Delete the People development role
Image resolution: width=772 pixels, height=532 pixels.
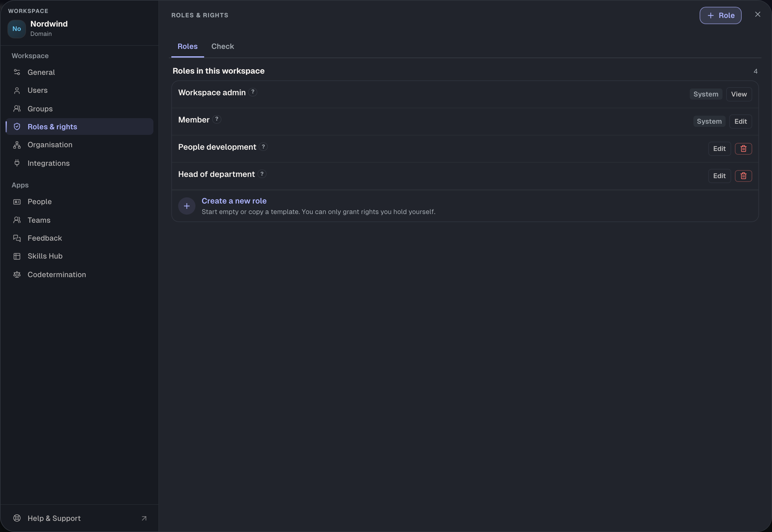(743, 149)
